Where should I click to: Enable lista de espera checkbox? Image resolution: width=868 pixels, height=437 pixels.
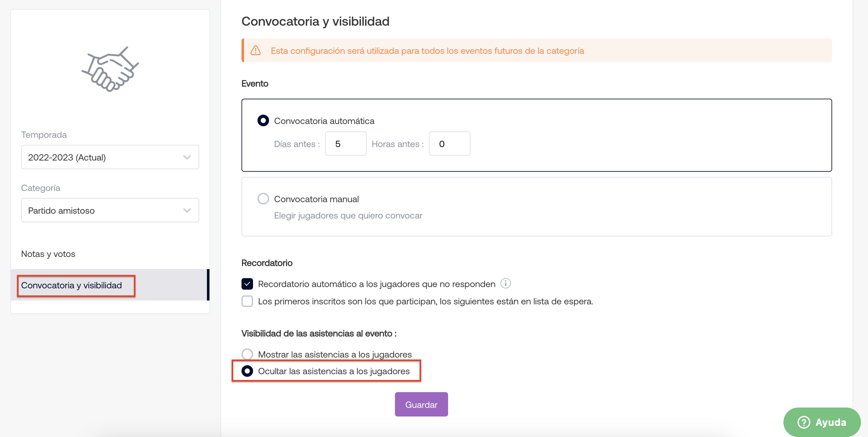tap(247, 301)
